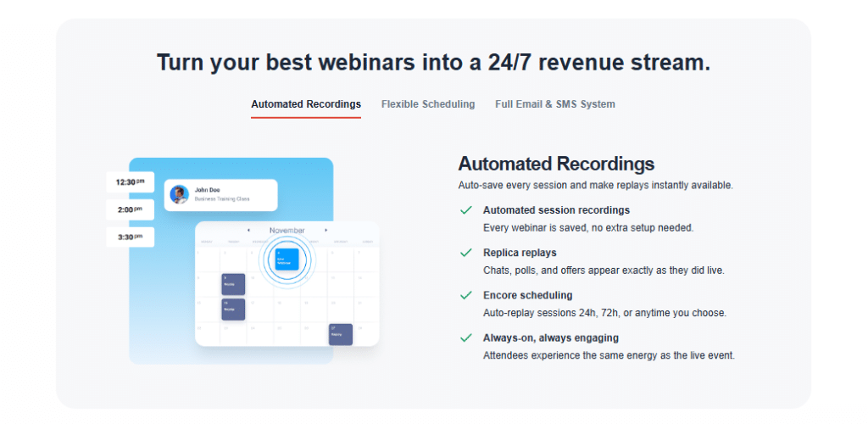
Task: Select the 12:30 pm time slot
Action: tap(130, 182)
